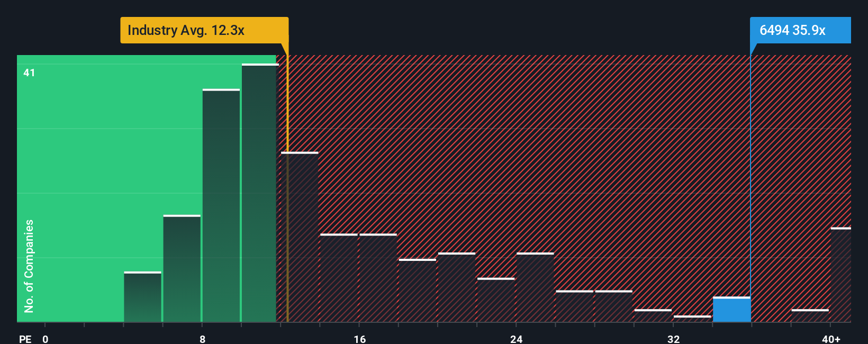Click the x-axis tick label '8'

pyautogui.click(x=203, y=339)
